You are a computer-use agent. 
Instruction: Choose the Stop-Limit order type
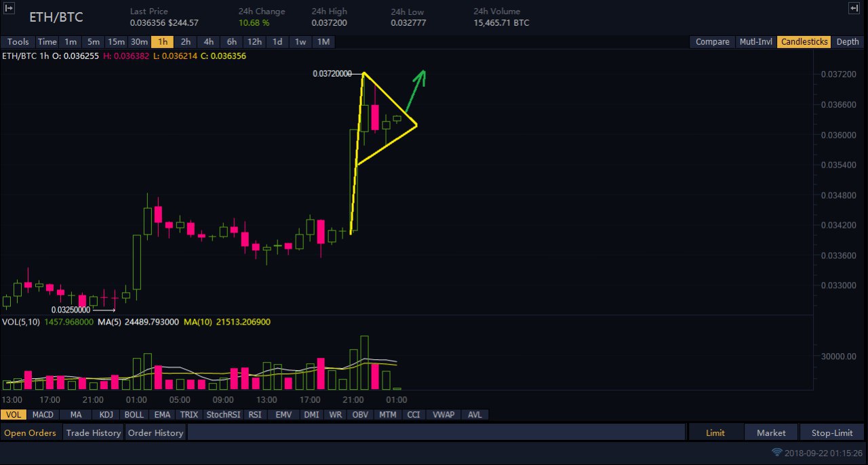[831, 432]
